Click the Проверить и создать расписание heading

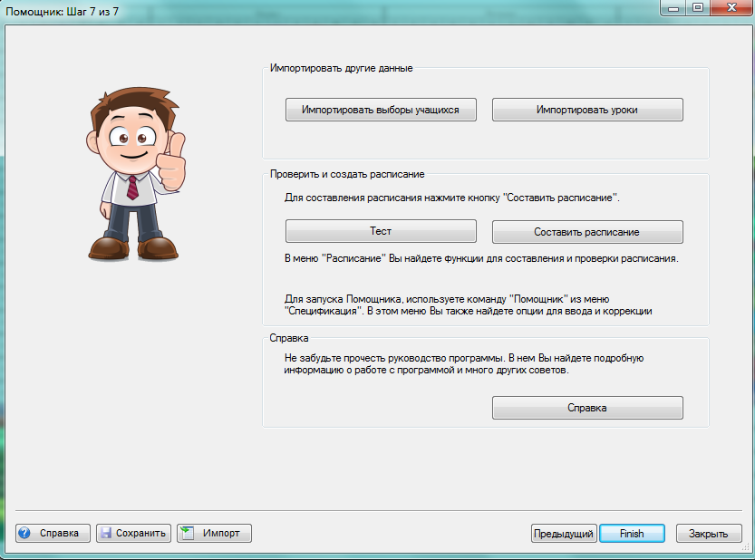tap(347, 173)
